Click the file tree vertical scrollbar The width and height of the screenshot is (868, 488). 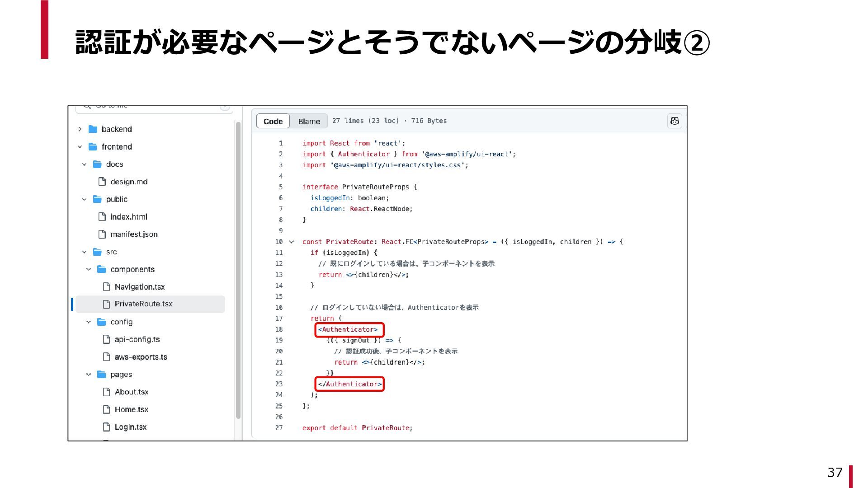coord(238,271)
